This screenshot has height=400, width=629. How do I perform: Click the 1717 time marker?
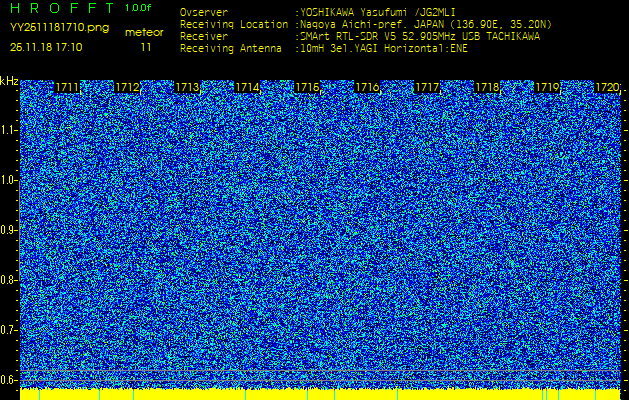tap(427, 87)
